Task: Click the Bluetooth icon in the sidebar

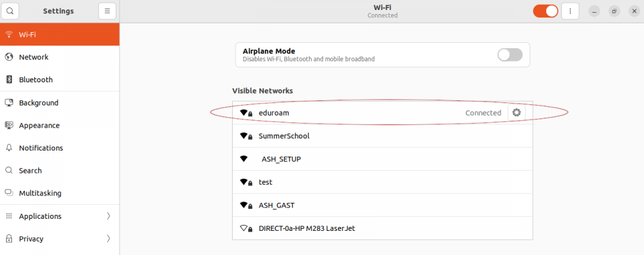Action: point(9,80)
